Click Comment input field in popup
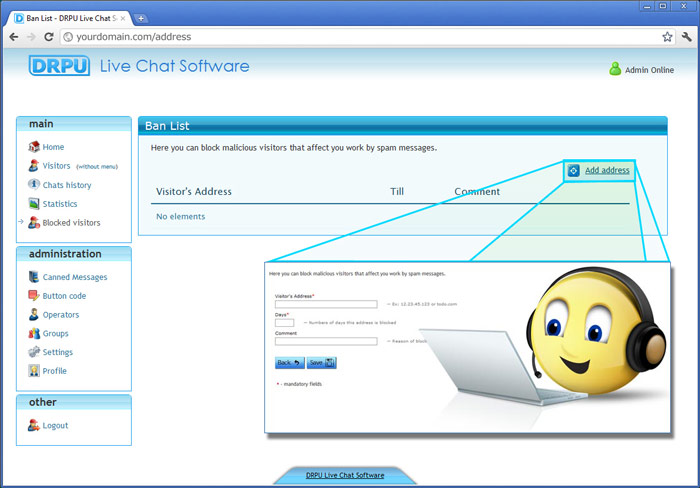The width and height of the screenshot is (700, 488). [x=326, y=341]
